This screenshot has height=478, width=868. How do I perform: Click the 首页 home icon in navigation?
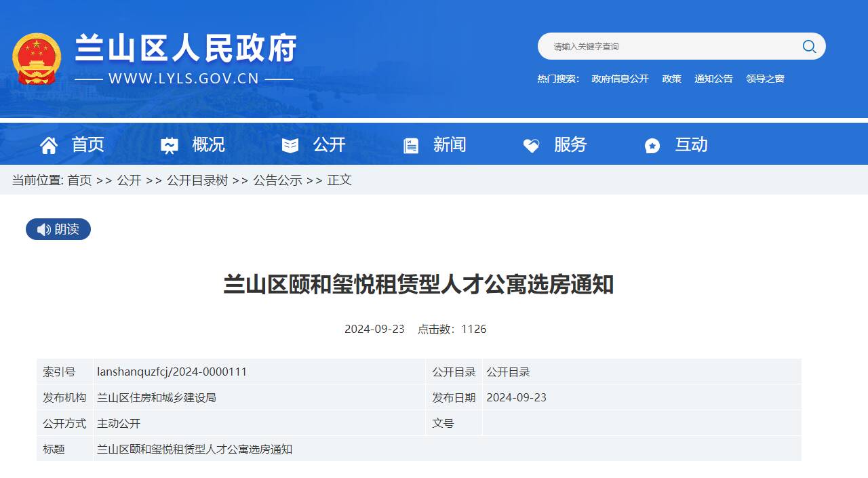(x=48, y=144)
